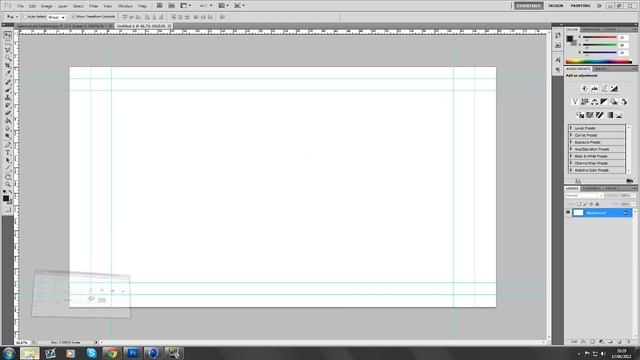
Task: Add a Vibrance adjustment layer
Action: (575, 102)
